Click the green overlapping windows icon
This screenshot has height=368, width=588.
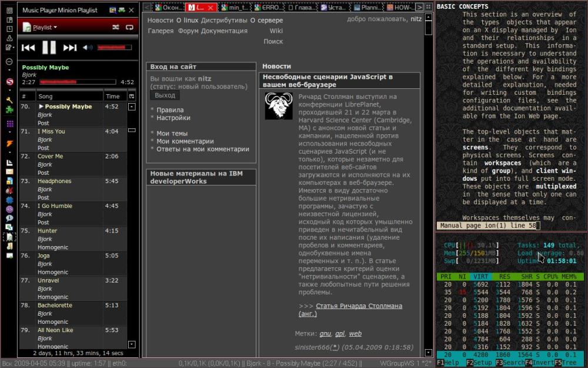coord(9,227)
